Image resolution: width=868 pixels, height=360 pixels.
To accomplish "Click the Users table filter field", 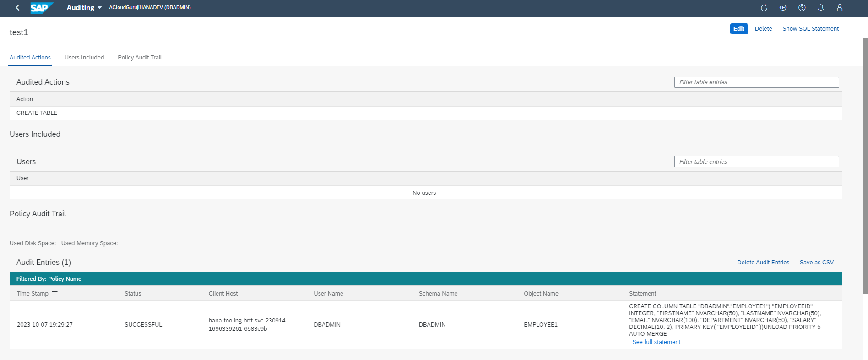I will [756, 162].
